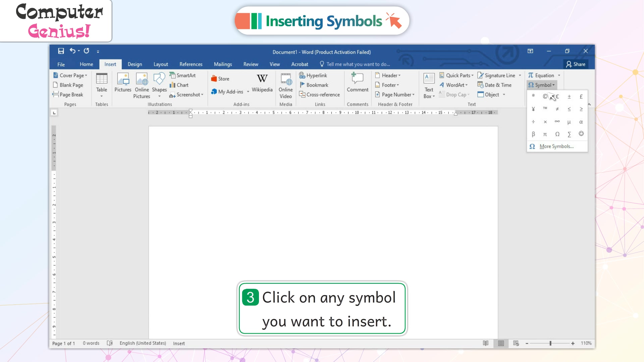The height and width of the screenshot is (362, 644).
Task: Insert Date & Time
Action: [x=495, y=85]
